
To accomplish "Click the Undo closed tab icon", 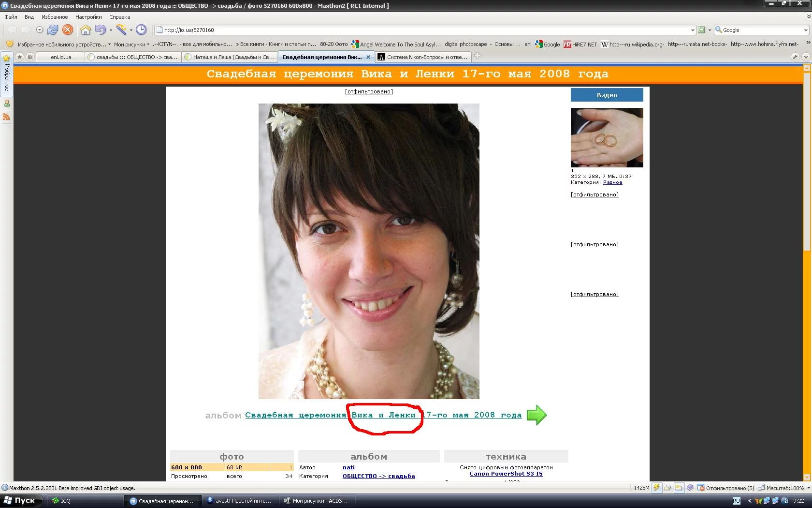I will pyautogui.click(x=100, y=30).
